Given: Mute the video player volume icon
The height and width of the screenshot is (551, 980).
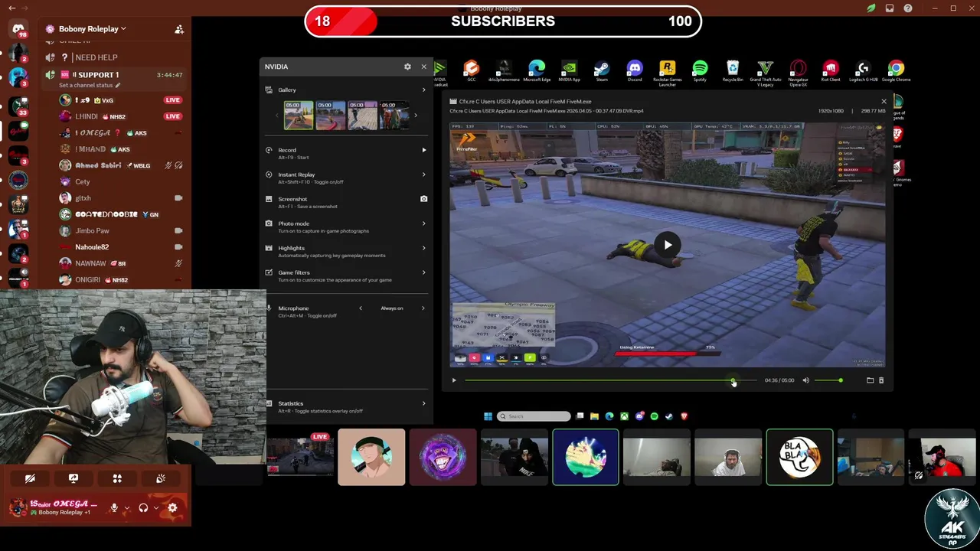Looking at the screenshot, I should pyautogui.click(x=805, y=380).
